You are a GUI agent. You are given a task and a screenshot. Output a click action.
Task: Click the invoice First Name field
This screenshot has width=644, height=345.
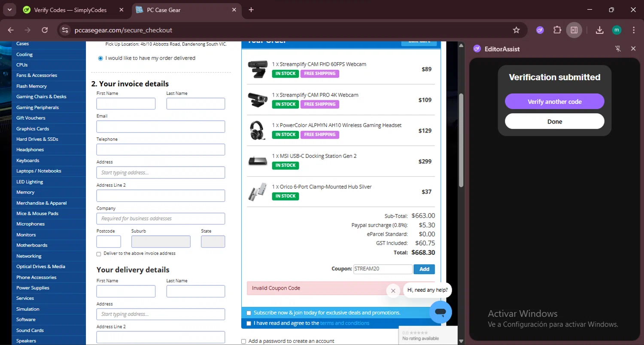tap(126, 103)
